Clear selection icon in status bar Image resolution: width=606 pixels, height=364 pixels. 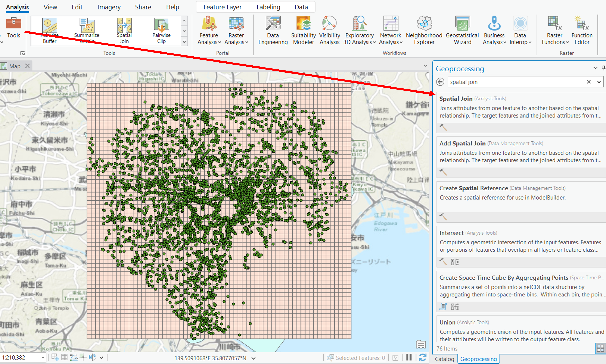tap(395, 358)
